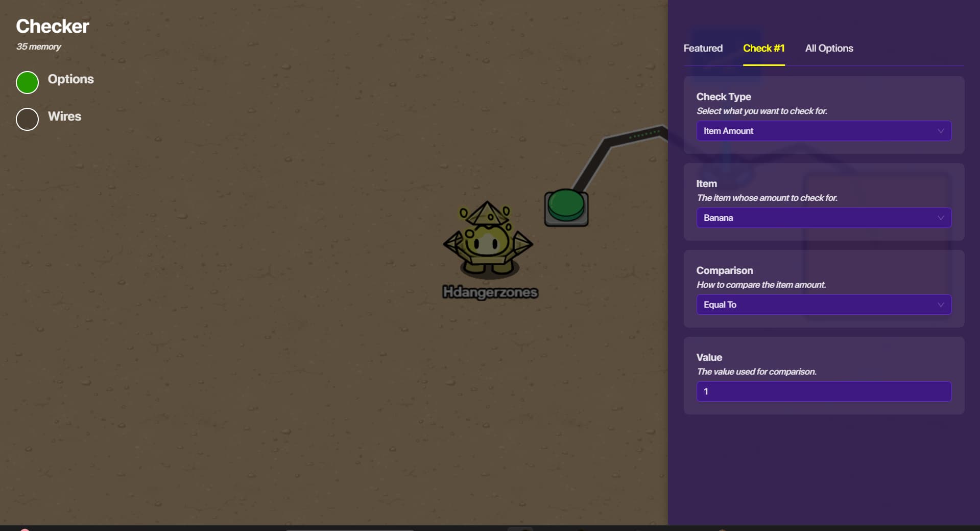The image size is (980, 531).
Task: Click the Hdangerzones player name label
Action: [x=490, y=292]
